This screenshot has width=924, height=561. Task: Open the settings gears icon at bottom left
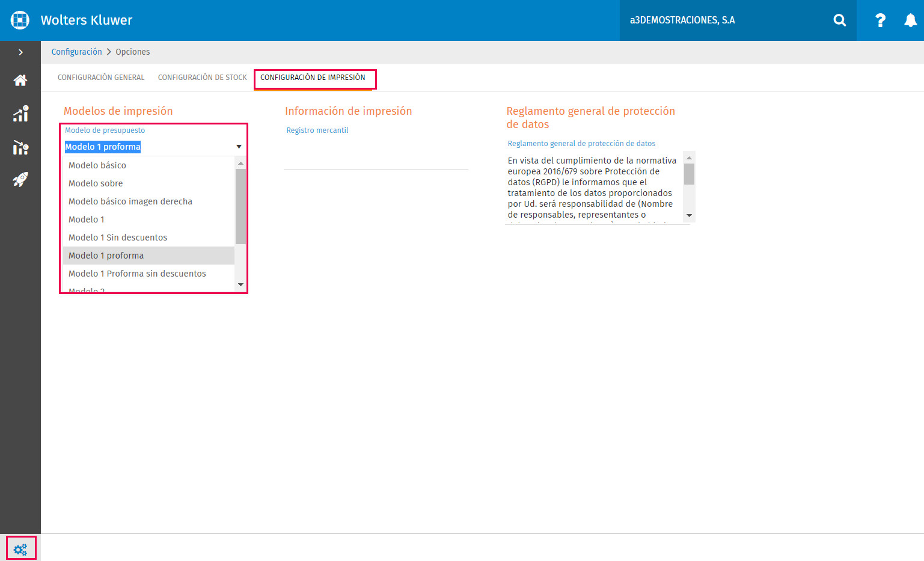[x=20, y=549]
